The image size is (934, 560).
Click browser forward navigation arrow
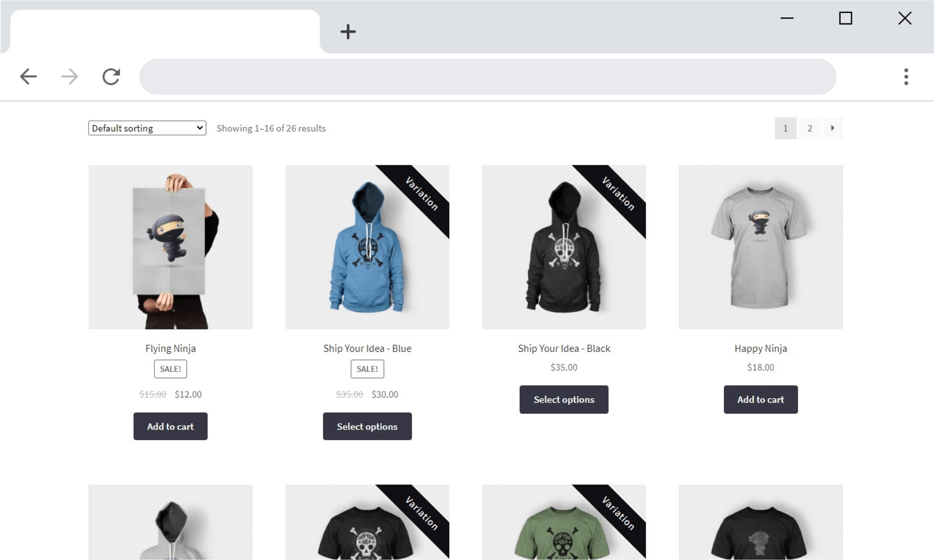(x=69, y=76)
